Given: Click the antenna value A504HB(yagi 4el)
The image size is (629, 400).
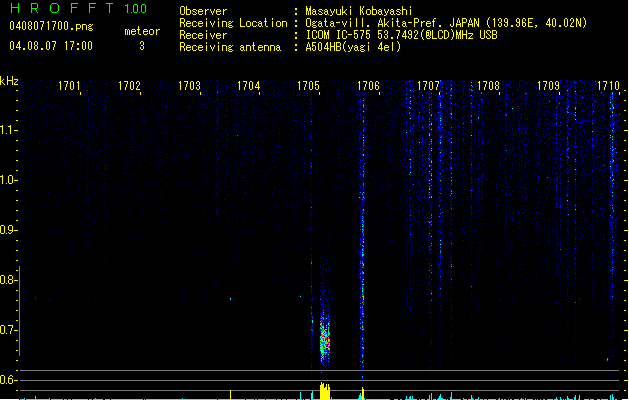Looking at the screenshot, I should click(353, 47).
